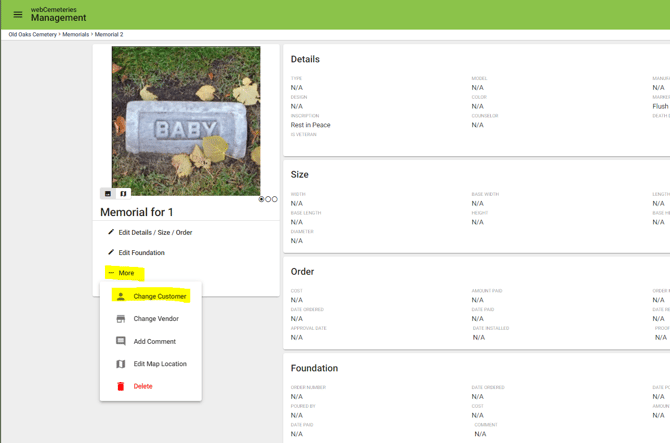This screenshot has height=443, width=670.
Task: Click the three-dots icon beside More
Action: coord(111,273)
